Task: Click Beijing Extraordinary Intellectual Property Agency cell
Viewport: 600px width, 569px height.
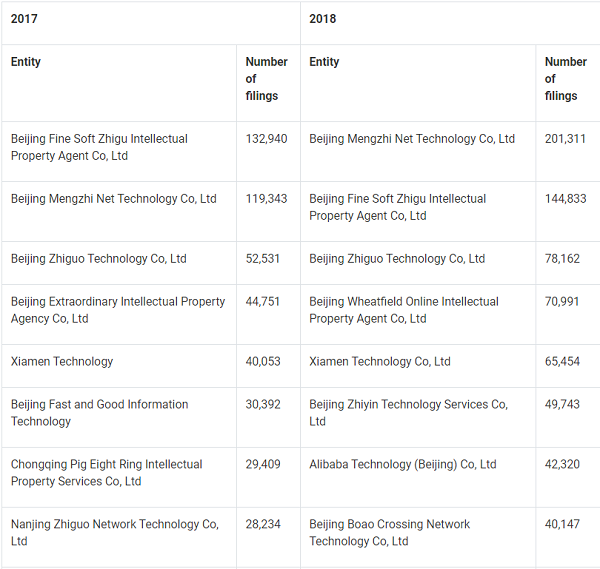Action: pos(118,310)
